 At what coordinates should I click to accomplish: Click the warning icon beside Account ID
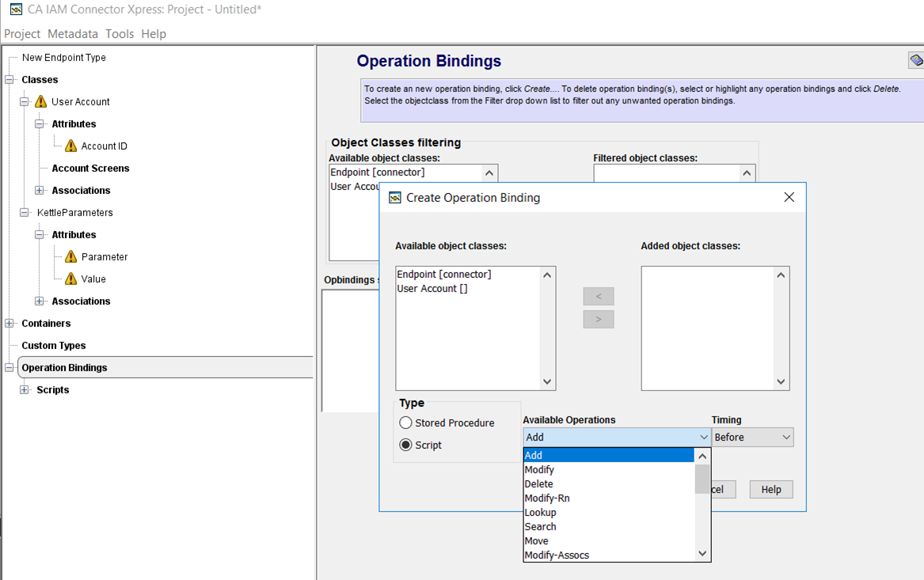point(70,146)
